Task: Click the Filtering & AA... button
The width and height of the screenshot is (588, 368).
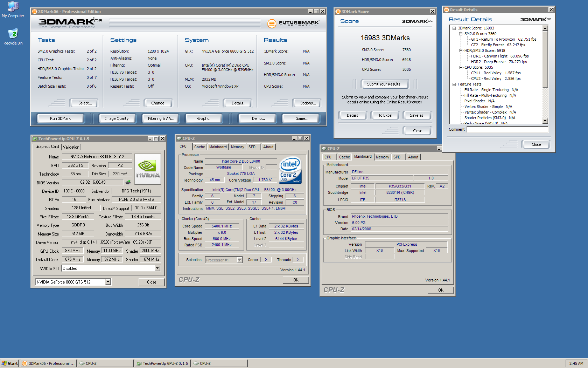Action: point(161,118)
